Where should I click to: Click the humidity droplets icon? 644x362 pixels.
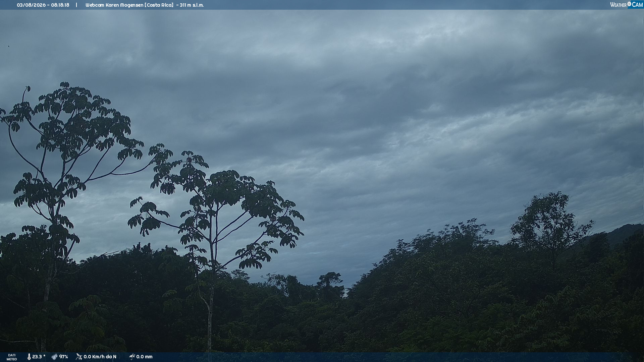54,357
